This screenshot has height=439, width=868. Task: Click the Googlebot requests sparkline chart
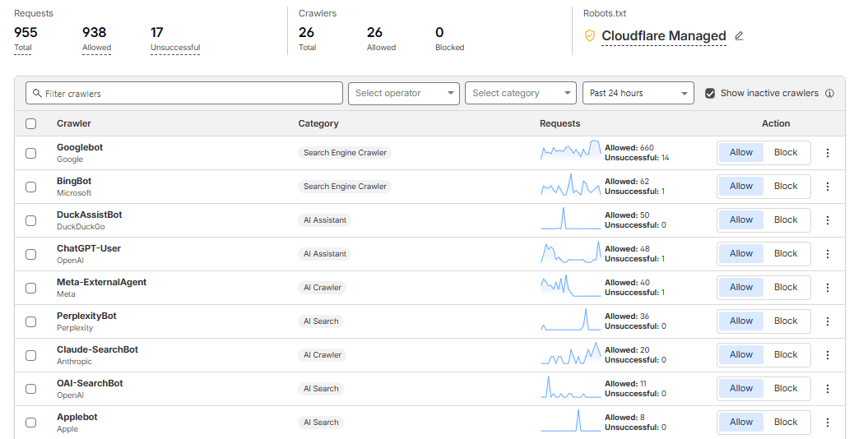click(571, 150)
